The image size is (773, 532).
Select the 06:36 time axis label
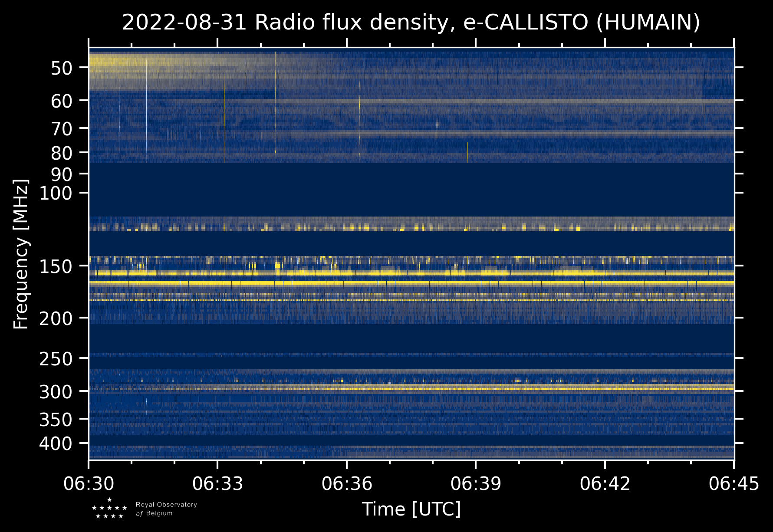(x=347, y=483)
